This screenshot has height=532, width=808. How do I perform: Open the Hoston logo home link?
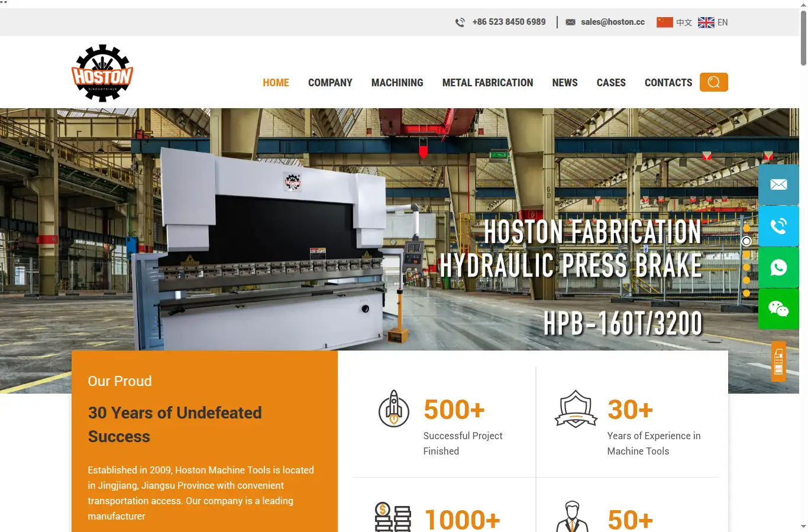click(102, 73)
